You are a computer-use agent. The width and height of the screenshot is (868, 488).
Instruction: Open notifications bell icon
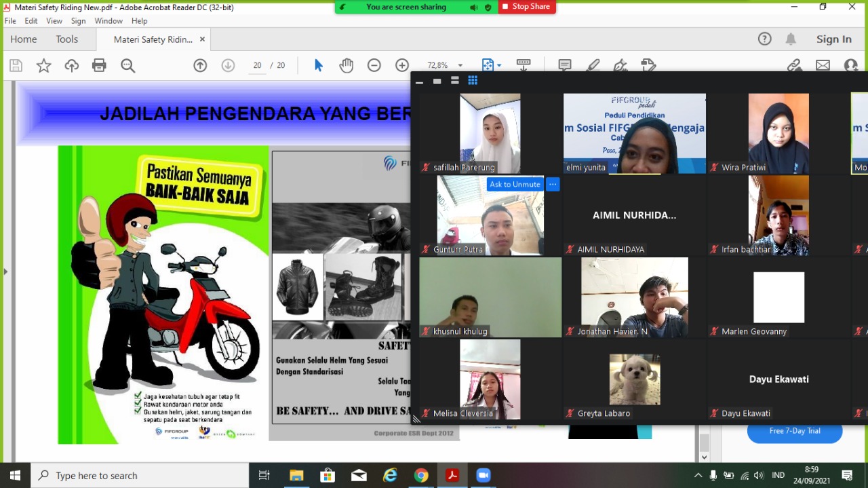(791, 39)
